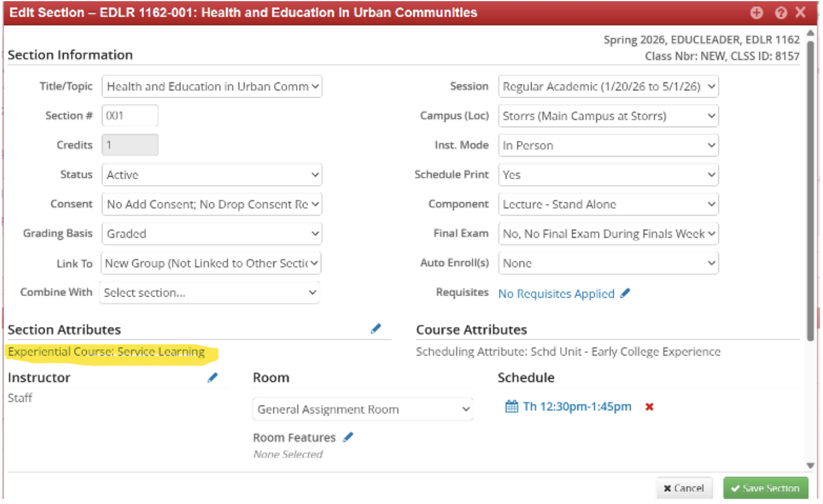Expand the Campus (Loc) dropdown

click(608, 116)
